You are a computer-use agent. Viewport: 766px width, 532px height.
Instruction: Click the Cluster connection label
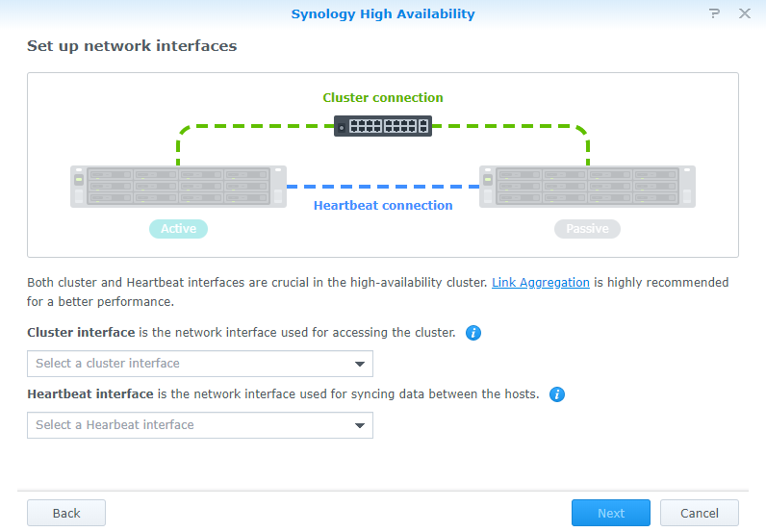383,98
